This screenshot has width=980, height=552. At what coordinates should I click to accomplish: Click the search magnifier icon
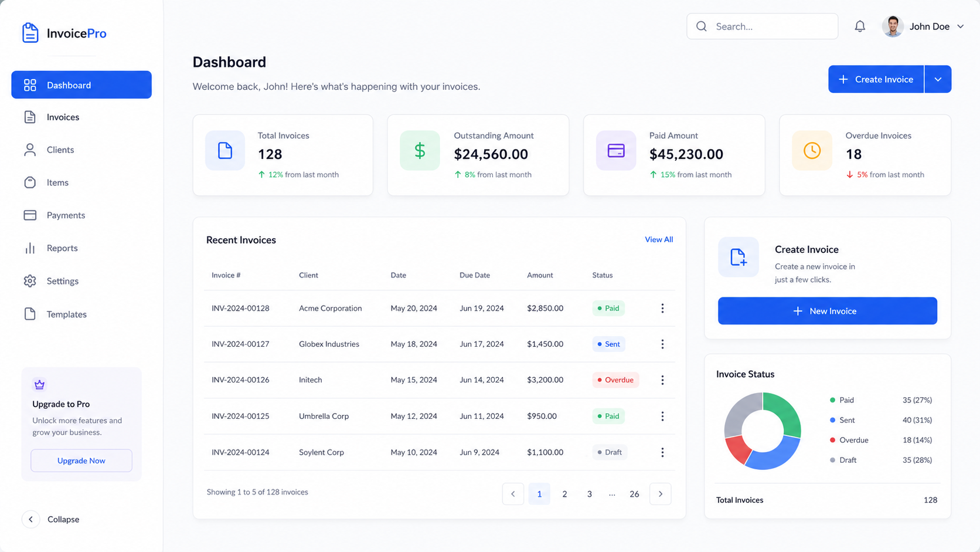tap(702, 26)
